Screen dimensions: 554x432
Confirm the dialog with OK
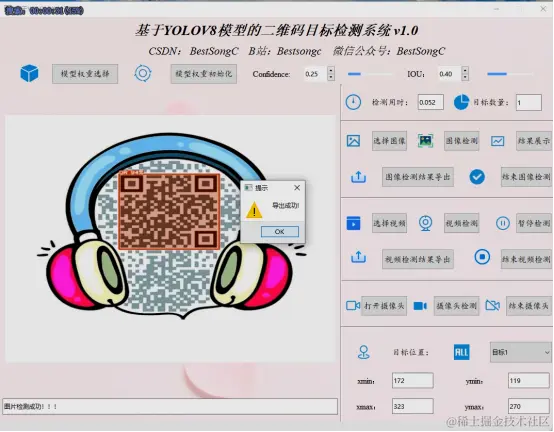[279, 232]
